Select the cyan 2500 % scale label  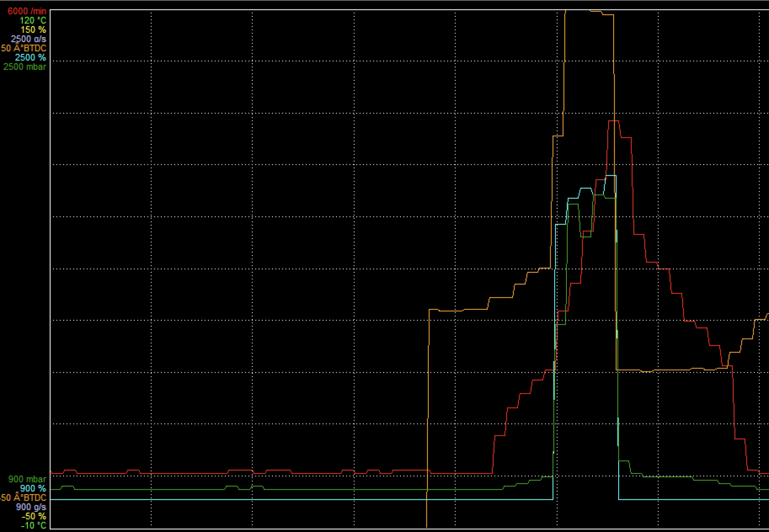(30, 58)
